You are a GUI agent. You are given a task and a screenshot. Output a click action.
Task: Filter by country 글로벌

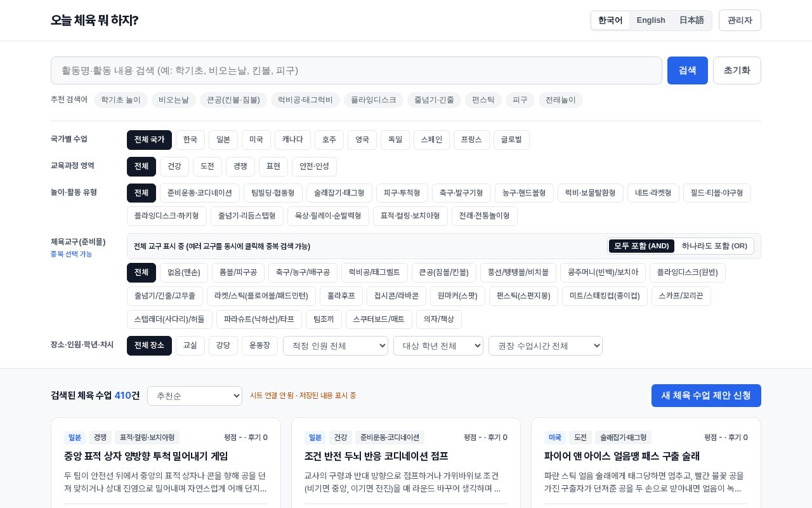(x=511, y=140)
